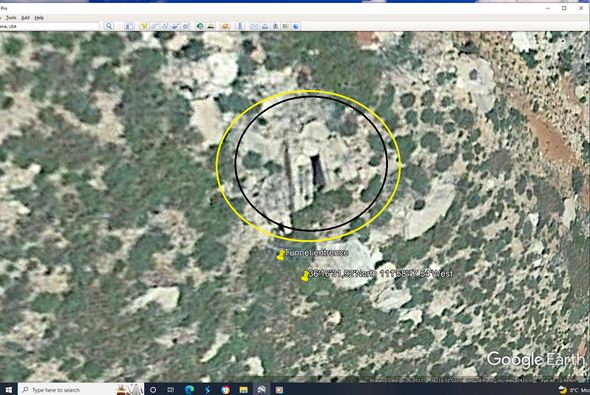Image resolution: width=590 pixels, height=395 pixels.
Task: Click the taskbar Type here to search box
Action: 81,389
